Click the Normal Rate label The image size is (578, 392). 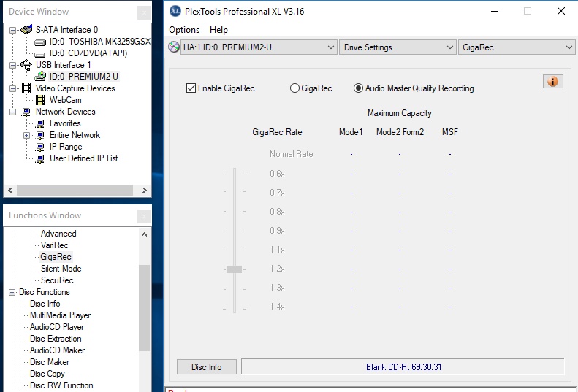coord(292,154)
